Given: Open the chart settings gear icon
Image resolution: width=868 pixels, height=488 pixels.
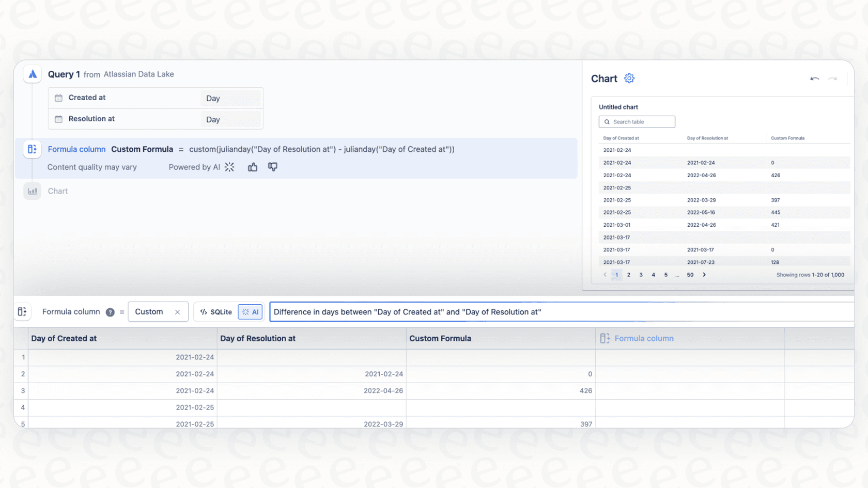Looking at the screenshot, I should (x=629, y=78).
